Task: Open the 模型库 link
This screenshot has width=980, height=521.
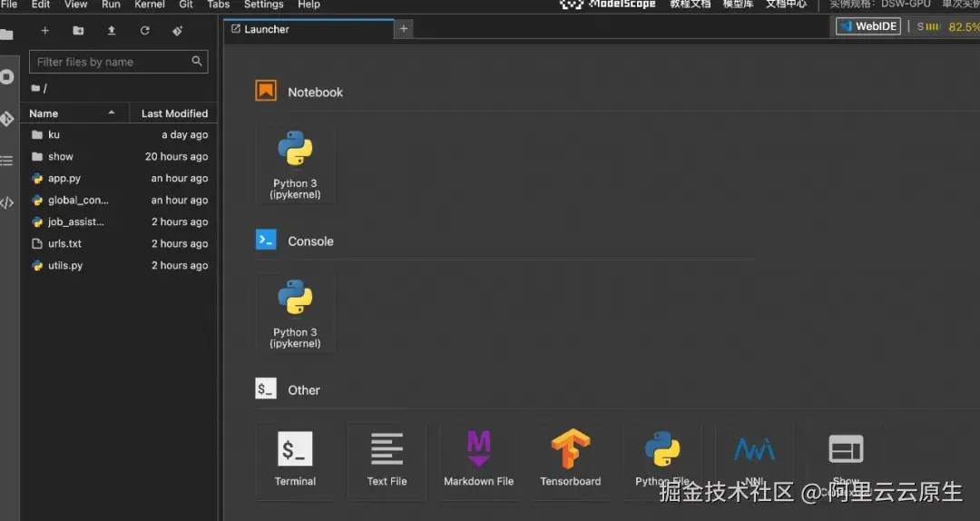Action: click(x=738, y=5)
